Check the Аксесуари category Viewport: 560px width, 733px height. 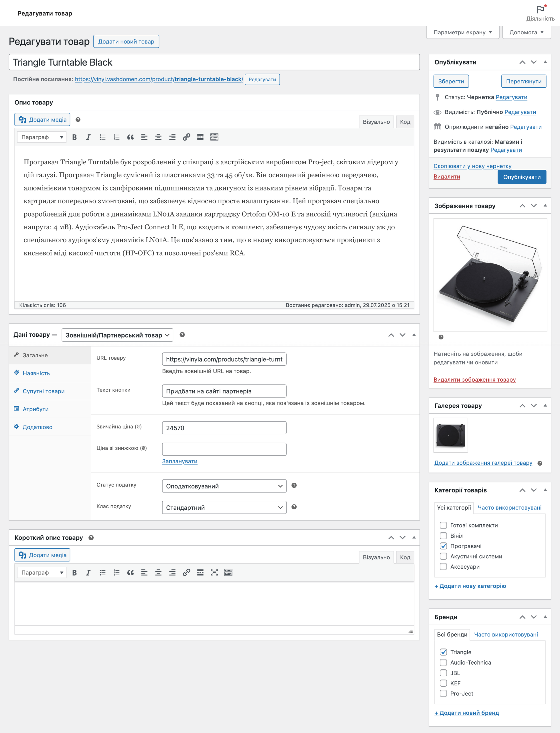[x=443, y=567]
